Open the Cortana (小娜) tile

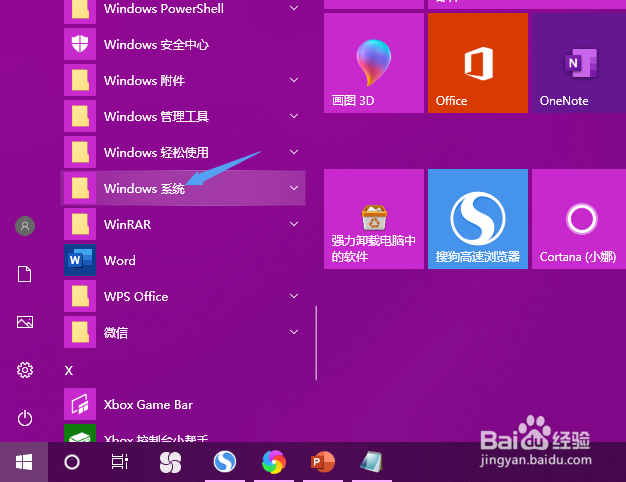pyautogui.click(x=579, y=219)
